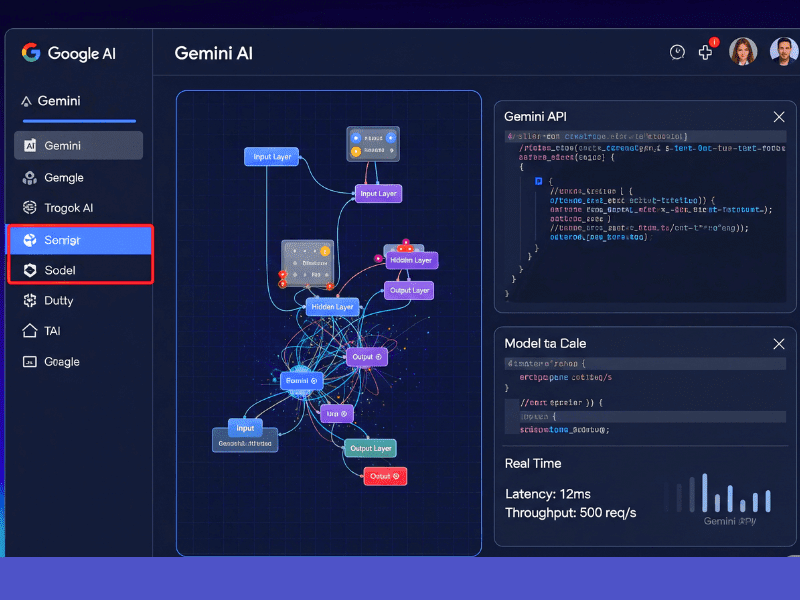Close the Gemini API panel

pos(779,117)
